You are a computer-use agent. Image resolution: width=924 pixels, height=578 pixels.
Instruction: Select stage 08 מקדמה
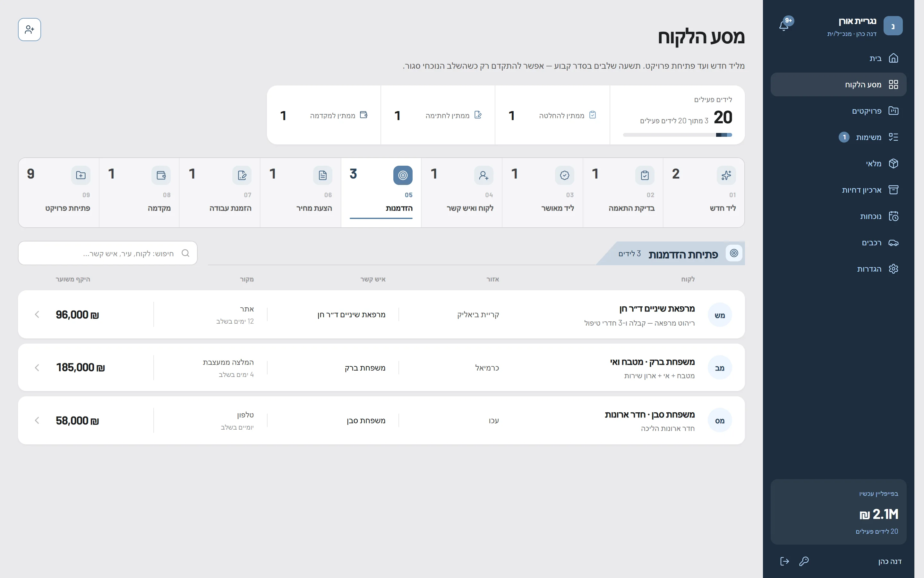(x=139, y=193)
